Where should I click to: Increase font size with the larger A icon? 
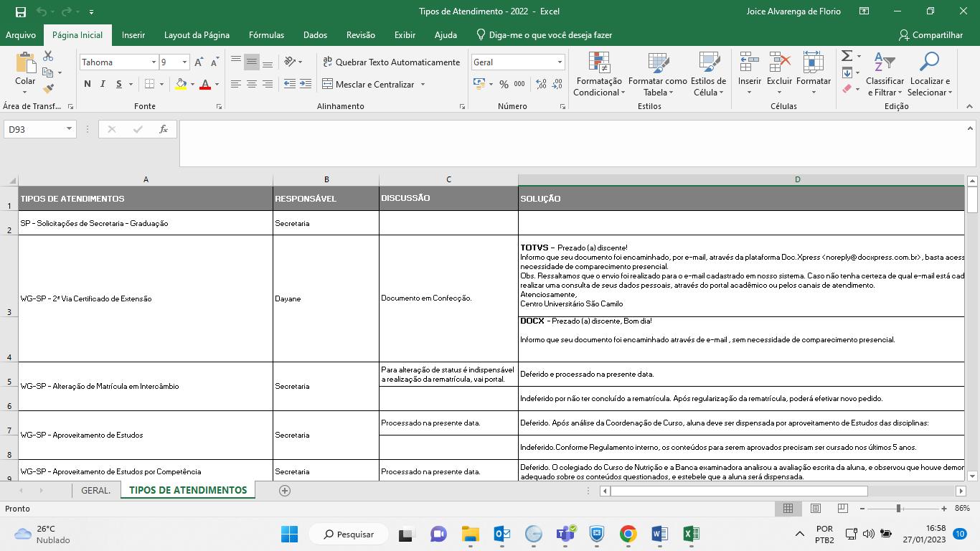(199, 62)
